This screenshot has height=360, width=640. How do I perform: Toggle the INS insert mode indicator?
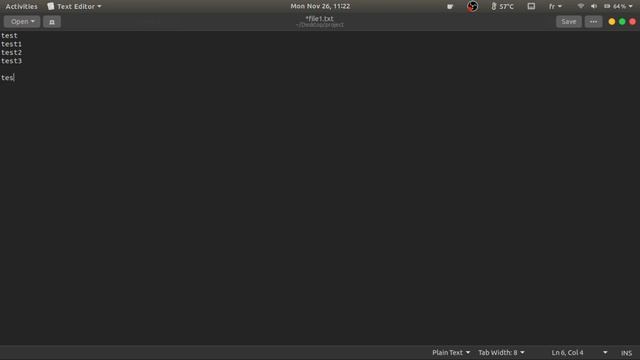[626, 353]
